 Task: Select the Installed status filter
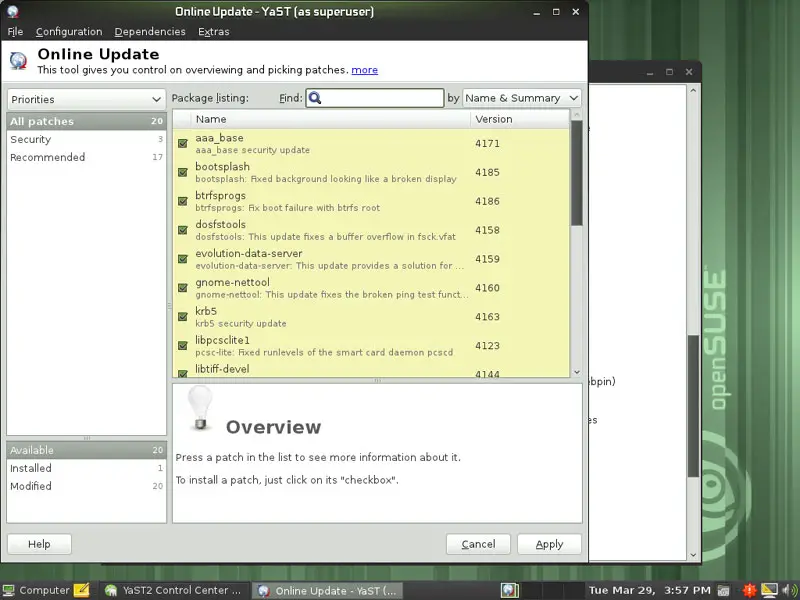[x=86, y=468]
